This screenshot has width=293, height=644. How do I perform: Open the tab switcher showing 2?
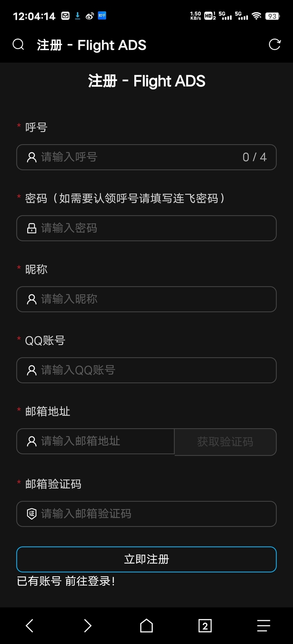point(205,626)
